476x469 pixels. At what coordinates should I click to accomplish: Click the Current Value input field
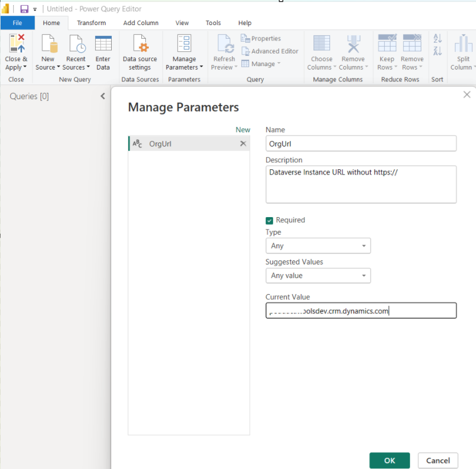point(360,311)
